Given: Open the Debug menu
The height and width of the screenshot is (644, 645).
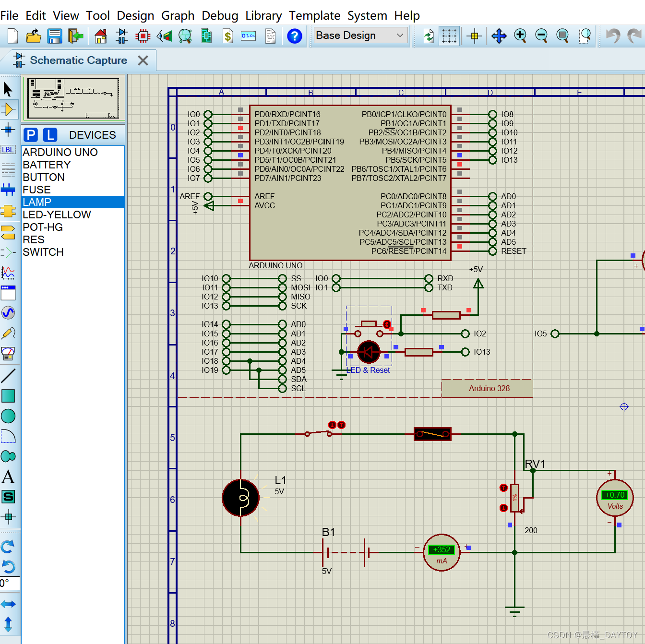Looking at the screenshot, I should coord(220,15).
